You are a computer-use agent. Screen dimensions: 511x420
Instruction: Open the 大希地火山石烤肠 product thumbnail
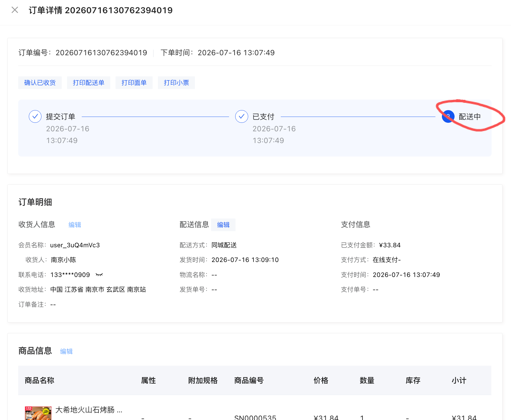click(x=38, y=413)
